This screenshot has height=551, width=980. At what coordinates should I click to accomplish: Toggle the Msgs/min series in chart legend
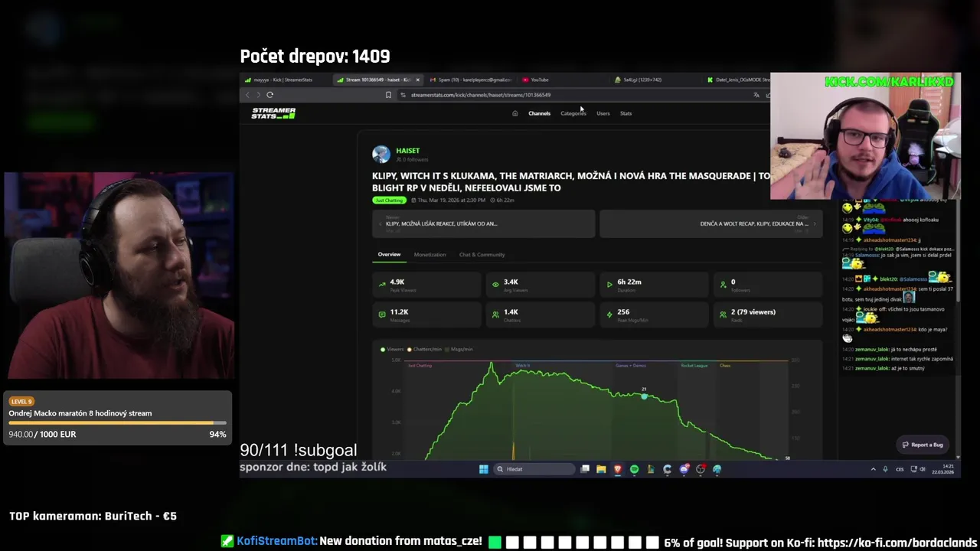pos(459,349)
